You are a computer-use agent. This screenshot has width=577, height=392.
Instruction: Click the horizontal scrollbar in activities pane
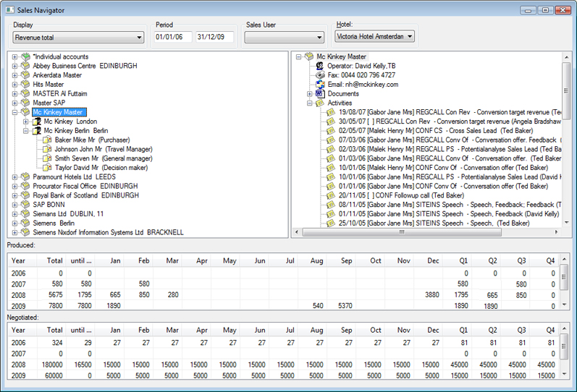pyautogui.click(x=402, y=232)
